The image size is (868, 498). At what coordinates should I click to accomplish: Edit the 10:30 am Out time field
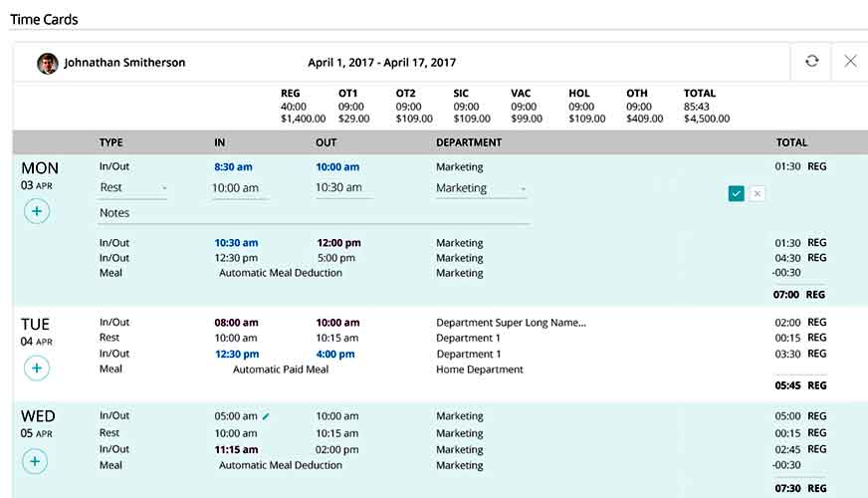343,188
